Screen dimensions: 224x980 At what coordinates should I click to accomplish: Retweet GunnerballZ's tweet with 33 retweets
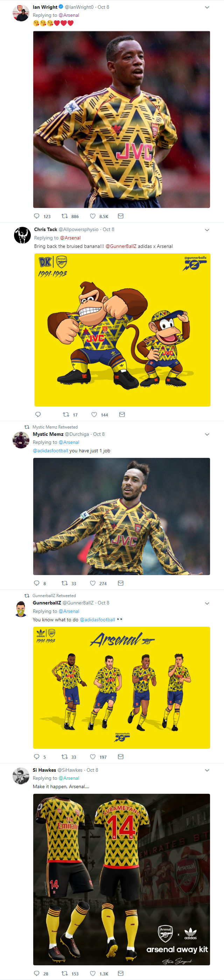[65, 757]
